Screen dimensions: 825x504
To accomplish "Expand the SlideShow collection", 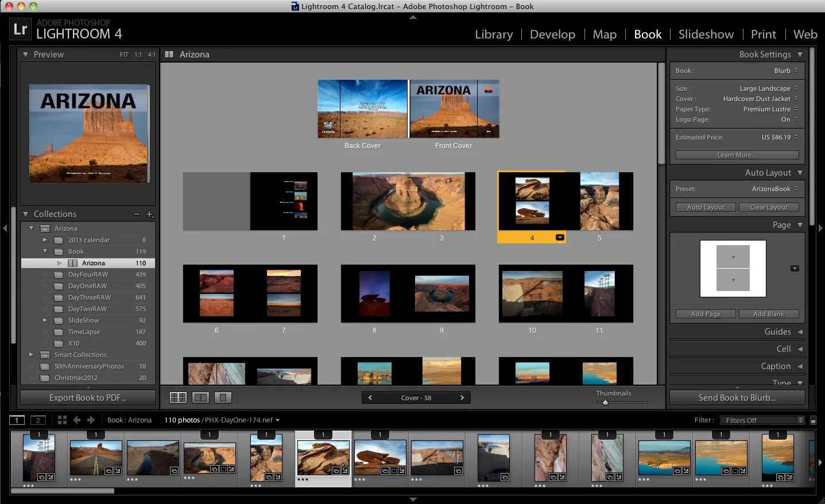I will 45,320.
